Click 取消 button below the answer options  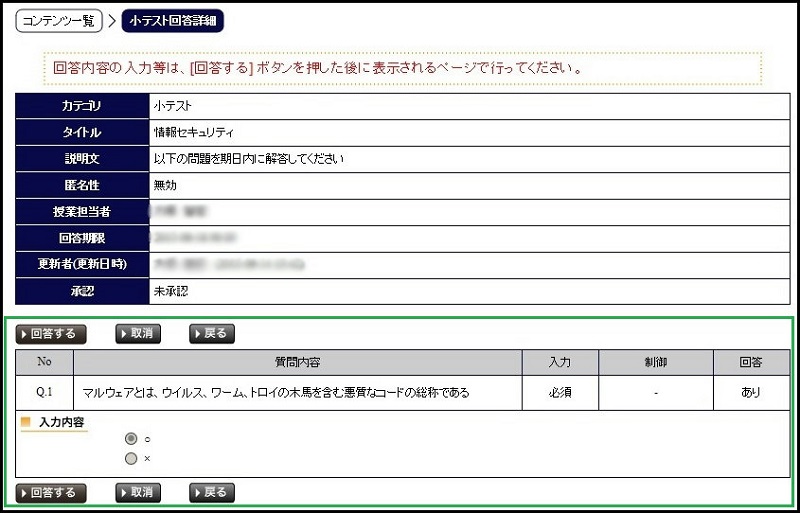click(x=138, y=492)
